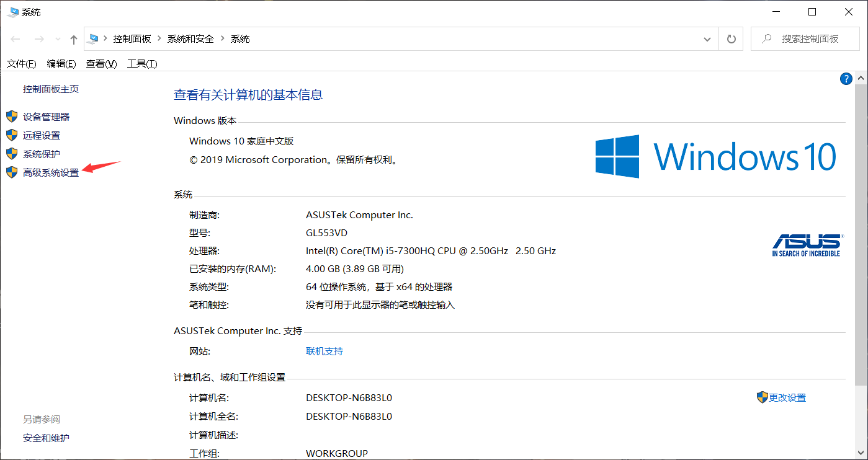Click the 系统 breadcrumb segment
The height and width of the screenshot is (460, 868).
(x=240, y=38)
